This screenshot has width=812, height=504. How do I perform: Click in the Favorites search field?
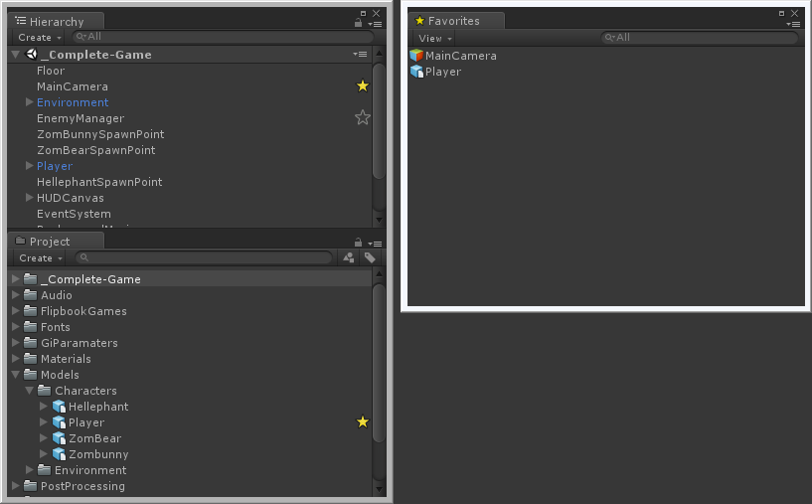pyautogui.click(x=699, y=38)
